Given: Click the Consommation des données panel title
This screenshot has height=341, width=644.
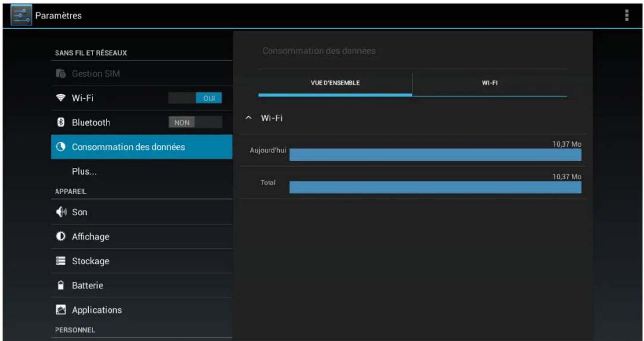Looking at the screenshot, I should click(x=319, y=51).
